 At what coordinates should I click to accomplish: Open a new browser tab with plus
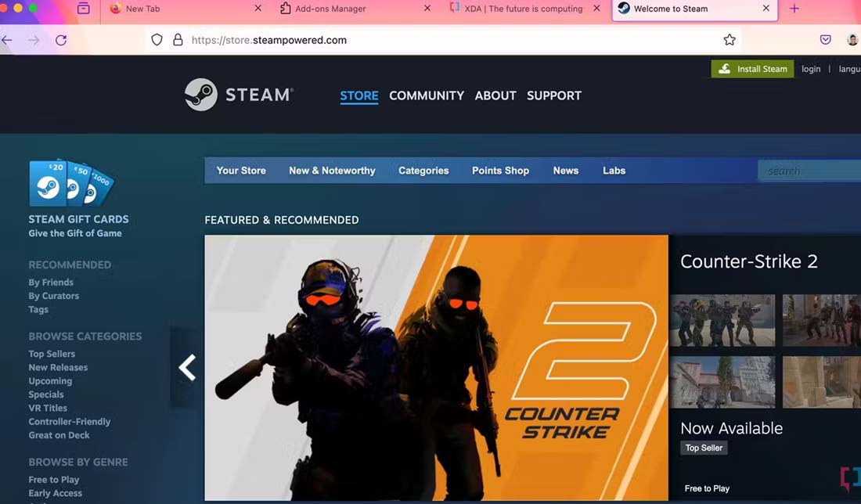pos(794,9)
